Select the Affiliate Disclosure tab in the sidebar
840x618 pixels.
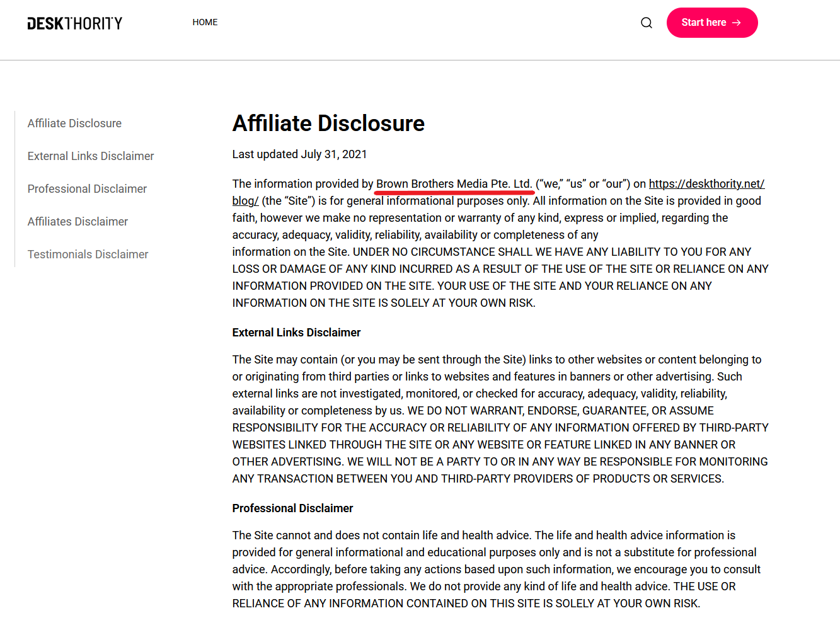point(74,123)
